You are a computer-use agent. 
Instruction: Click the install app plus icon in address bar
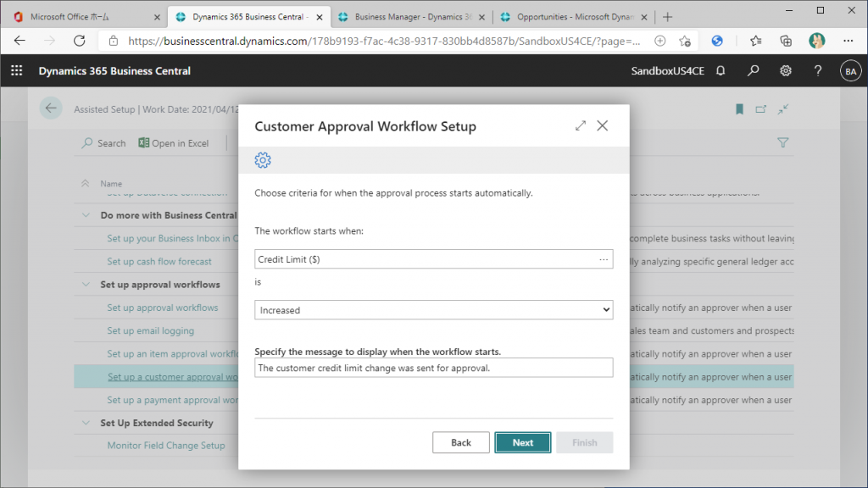pyautogui.click(x=659, y=41)
